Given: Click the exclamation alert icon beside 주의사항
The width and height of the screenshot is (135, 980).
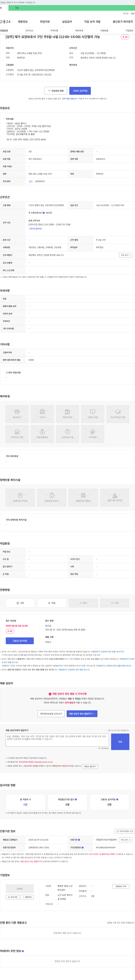Looking at the screenshot, I should coord(50,694).
